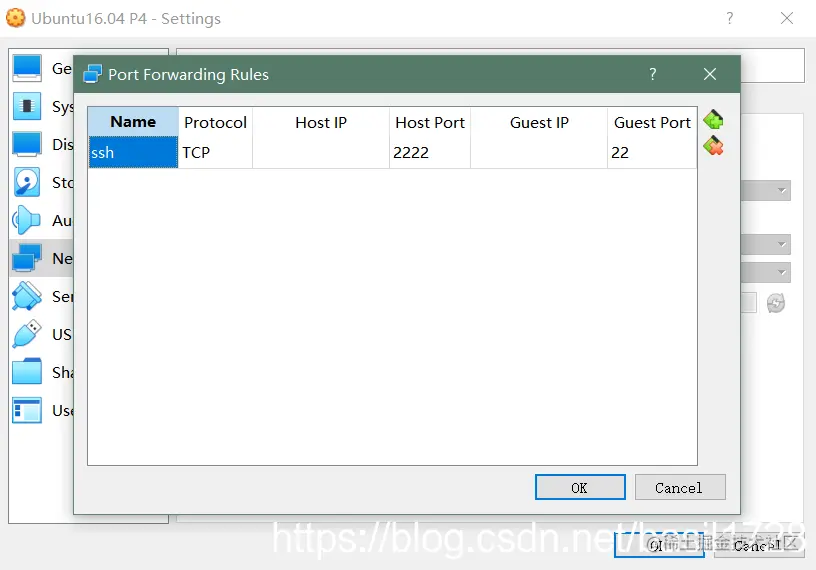Viewport: 816px width, 570px height.
Task: Sort by the Name column header
Action: point(133,122)
